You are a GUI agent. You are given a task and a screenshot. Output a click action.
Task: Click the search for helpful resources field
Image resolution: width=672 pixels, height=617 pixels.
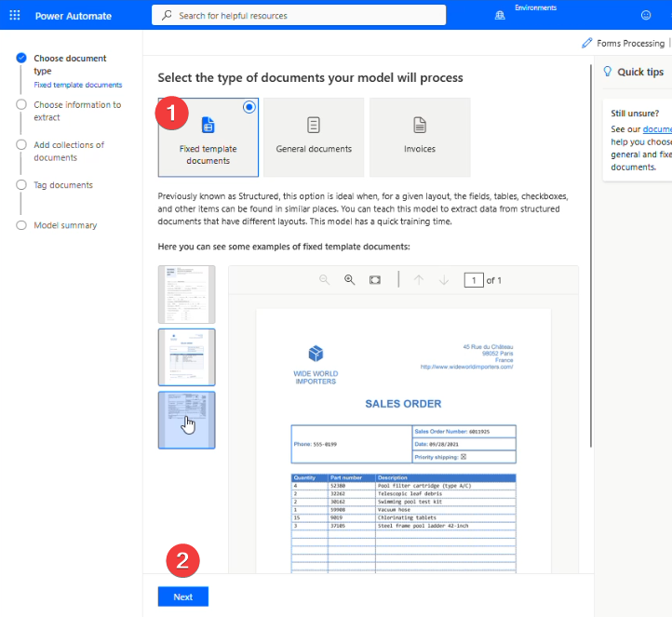click(x=299, y=16)
